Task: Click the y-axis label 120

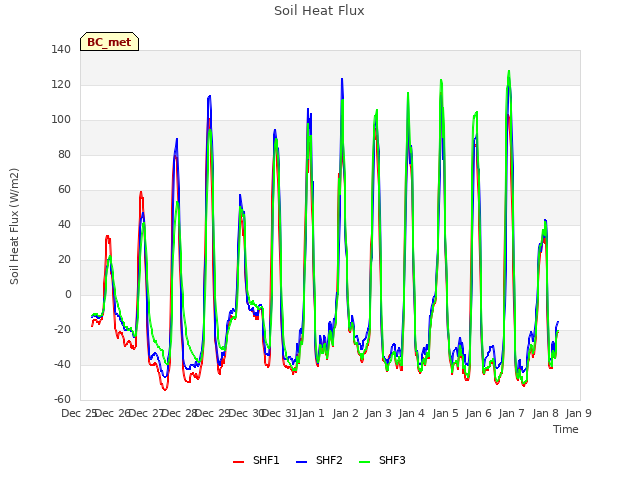Action: click(x=61, y=84)
